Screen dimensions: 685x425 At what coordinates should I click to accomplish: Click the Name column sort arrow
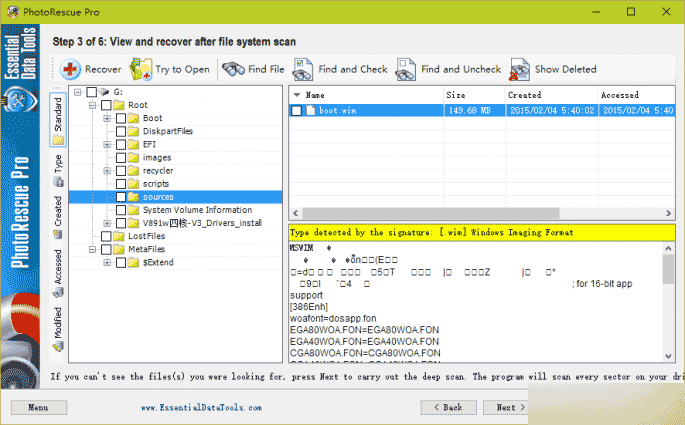click(x=297, y=95)
